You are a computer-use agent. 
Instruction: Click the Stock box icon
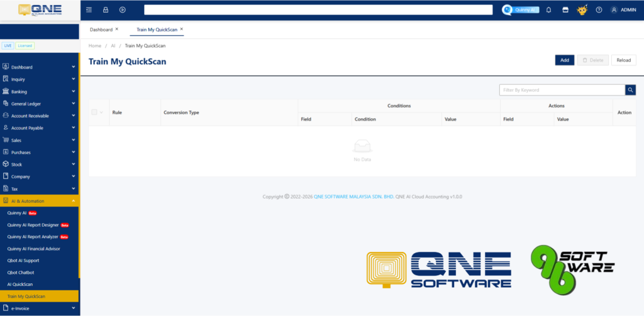coord(6,164)
